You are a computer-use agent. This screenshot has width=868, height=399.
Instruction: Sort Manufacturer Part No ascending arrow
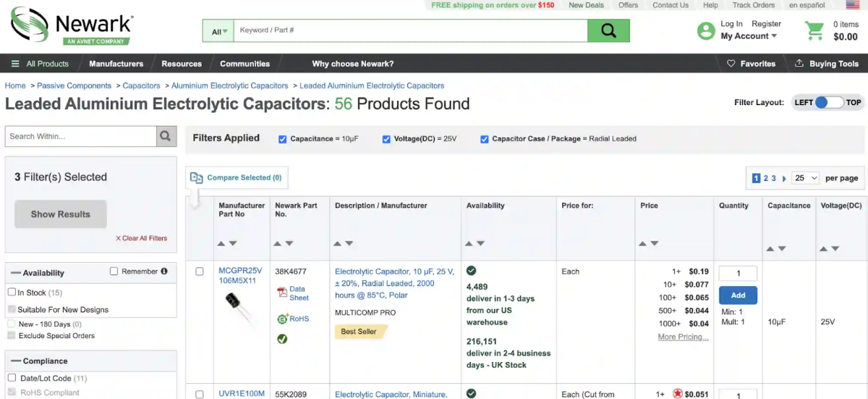coord(222,243)
